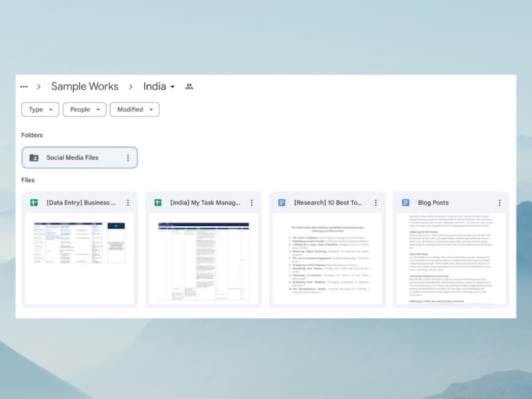Open more options for Social Media Files

pyautogui.click(x=128, y=158)
